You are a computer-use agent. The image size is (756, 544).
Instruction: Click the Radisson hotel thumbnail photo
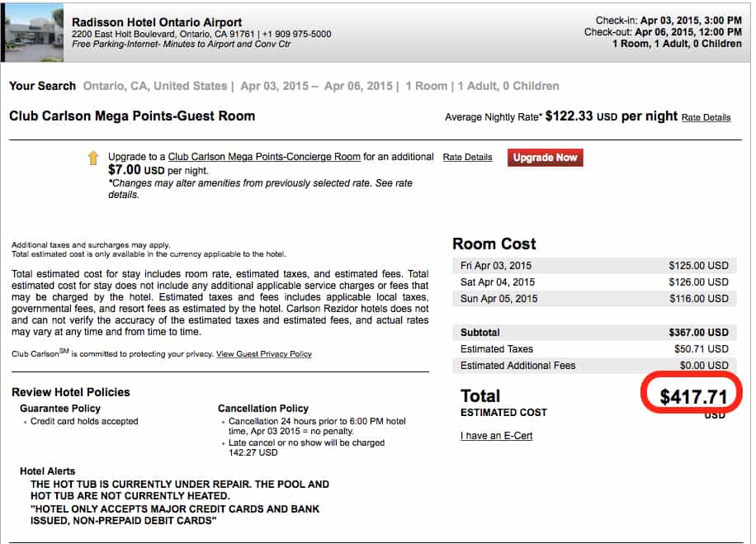pyautogui.click(x=33, y=33)
